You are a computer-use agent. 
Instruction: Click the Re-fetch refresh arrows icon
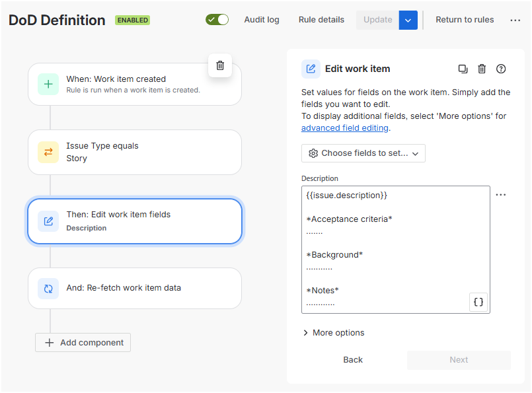(48, 288)
